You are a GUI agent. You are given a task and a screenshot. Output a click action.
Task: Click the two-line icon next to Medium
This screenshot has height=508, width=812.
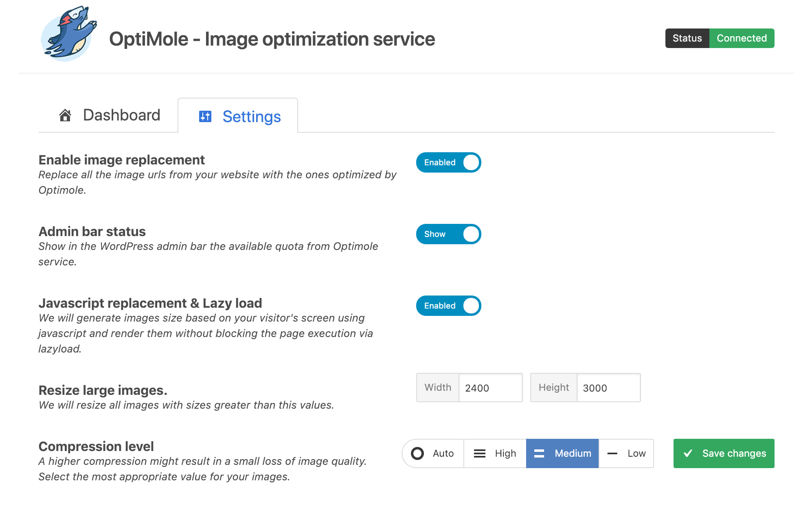pyautogui.click(x=540, y=453)
